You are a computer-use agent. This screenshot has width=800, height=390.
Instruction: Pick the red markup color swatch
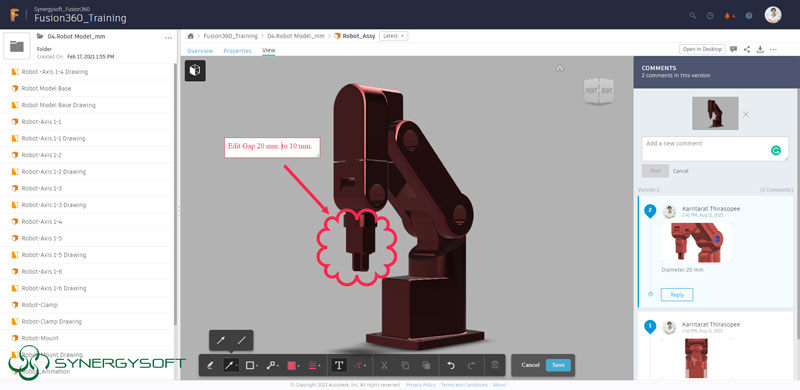[292, 365]
